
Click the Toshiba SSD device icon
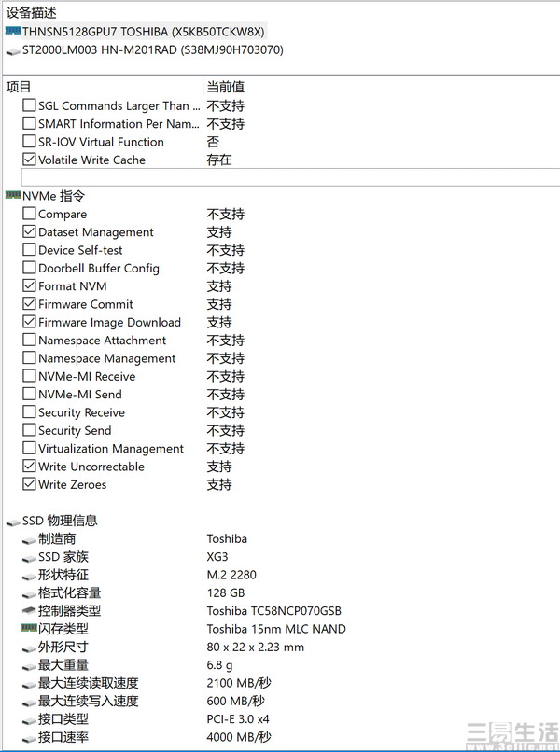tap(12, 31)
